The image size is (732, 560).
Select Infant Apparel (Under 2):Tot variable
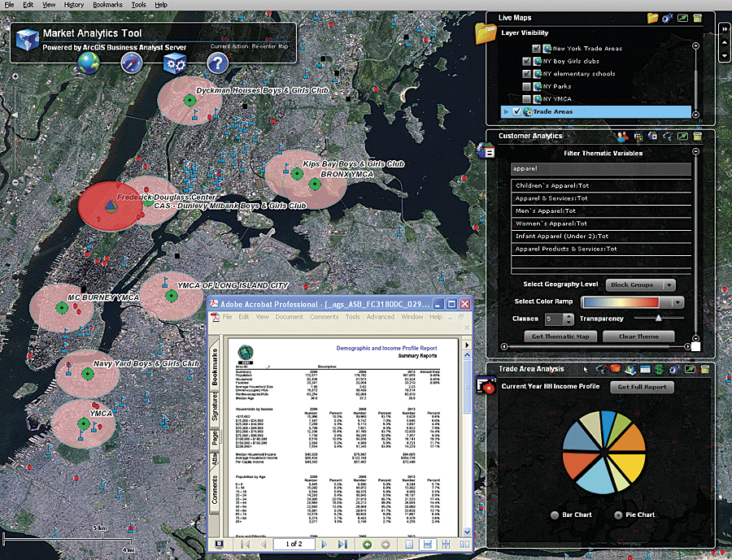(x=601, y=237)
